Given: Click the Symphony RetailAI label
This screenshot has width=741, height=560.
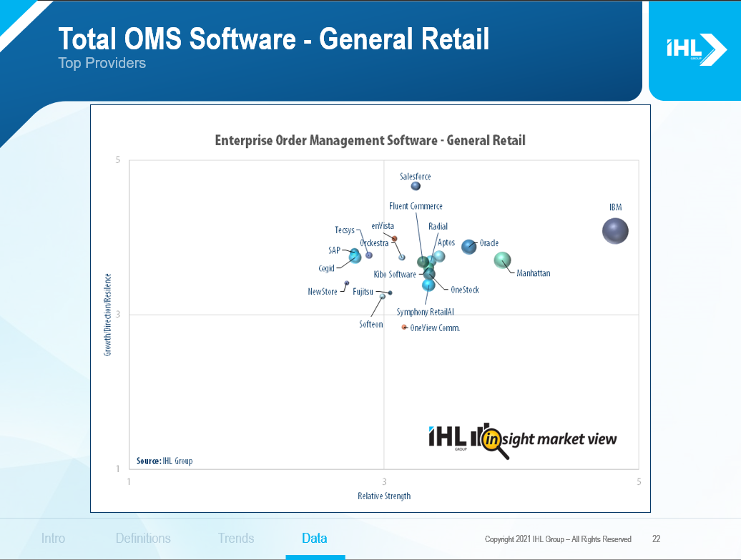Looking at the screenshot, I should click(x=425, y=312).
